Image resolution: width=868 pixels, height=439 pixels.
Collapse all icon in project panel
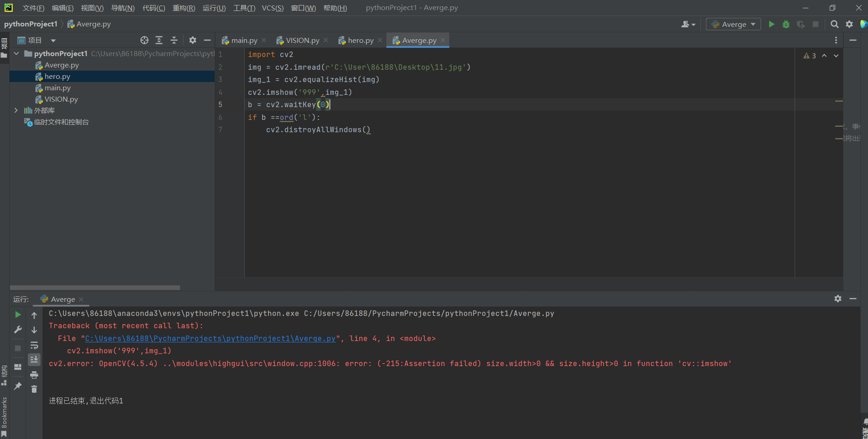tap(174, 40)
